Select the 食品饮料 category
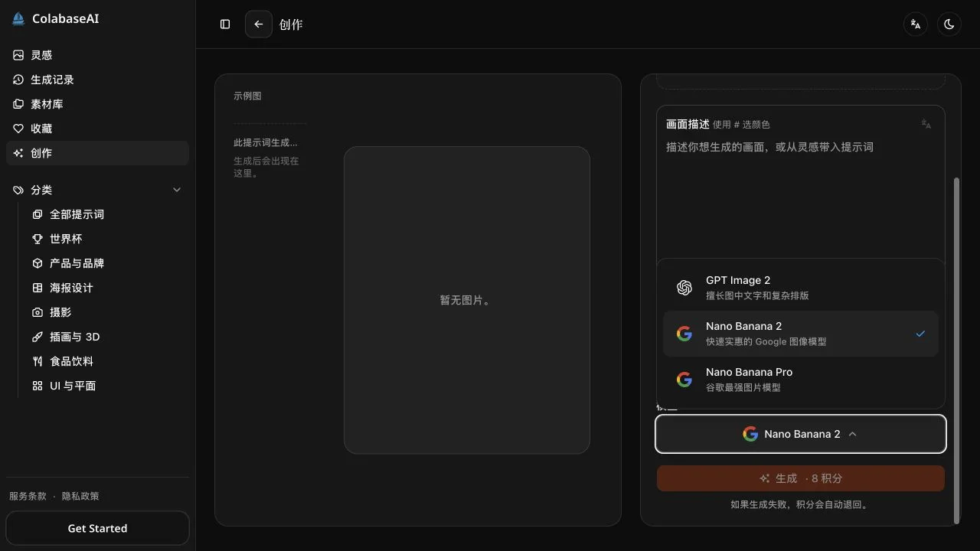980x551 pixels. click(x=107, y=361)
